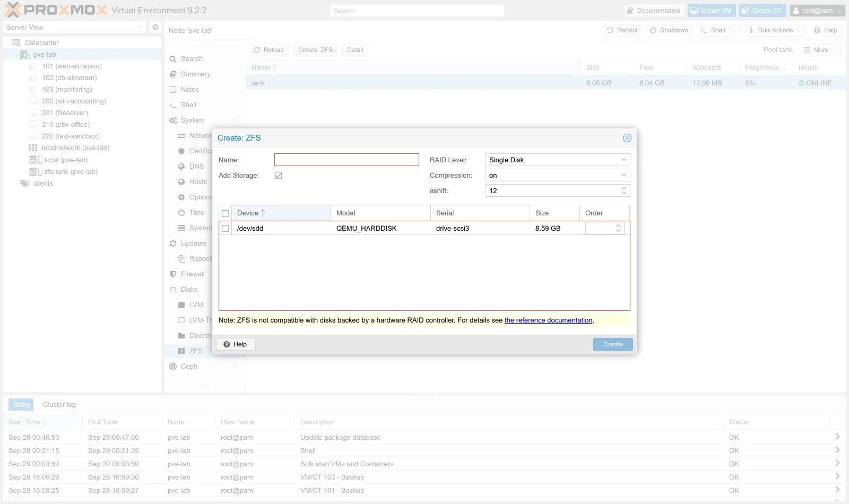Close the Create: ZFS dialog
Viewport: 849px width, 504px height.
point(627,138)
